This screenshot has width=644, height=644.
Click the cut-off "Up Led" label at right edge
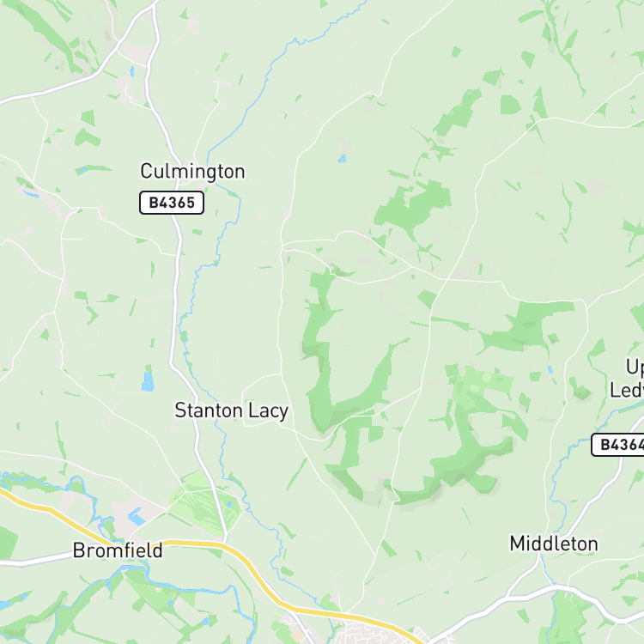pos(627,378)
